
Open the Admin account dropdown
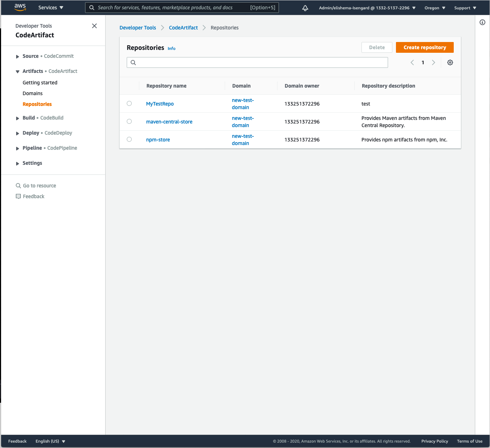[367, 8]
